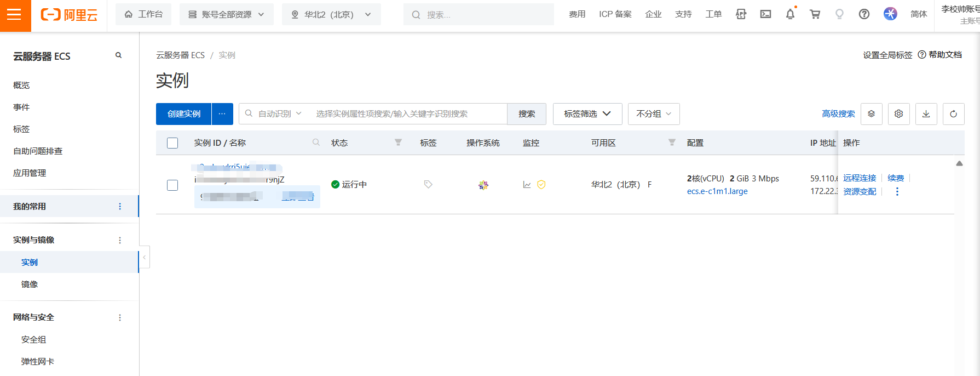Go to 安全组 in sidebar
The width and height of the screenshot is (980, 376).
click(x=33, y=340)
